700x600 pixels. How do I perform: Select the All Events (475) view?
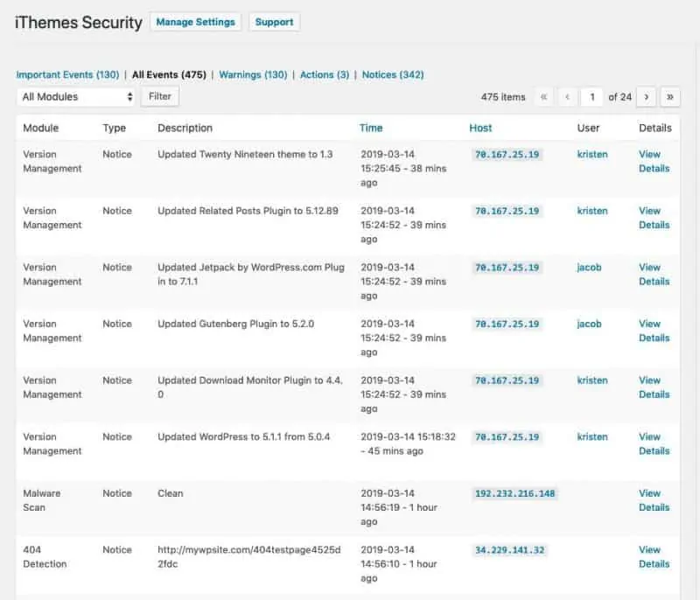click(x=169, y=75)
